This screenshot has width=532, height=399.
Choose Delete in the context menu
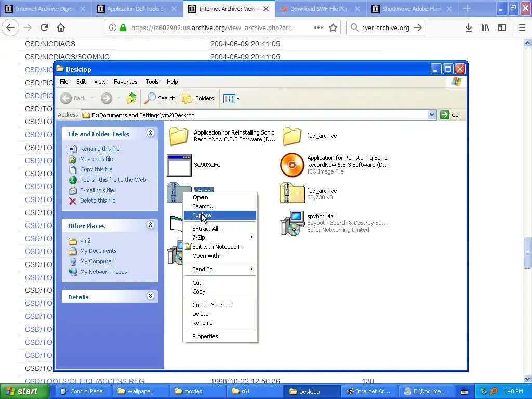(220, 314)
